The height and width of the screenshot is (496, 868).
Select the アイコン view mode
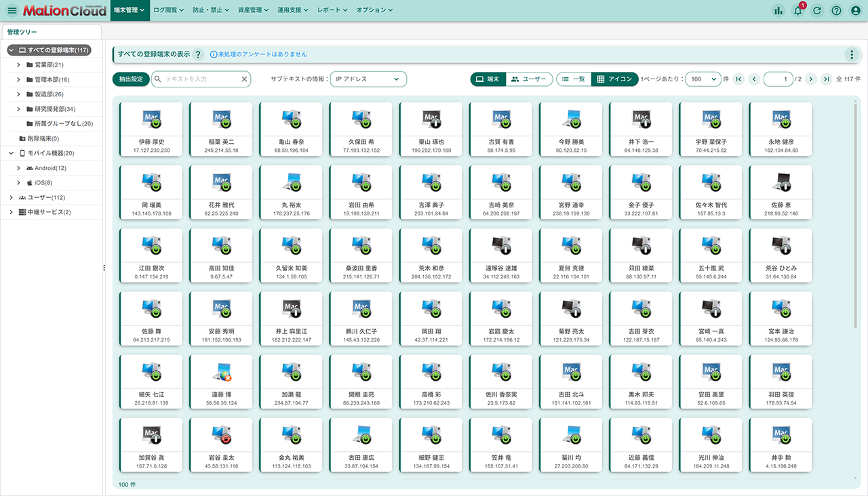(614, 79)
